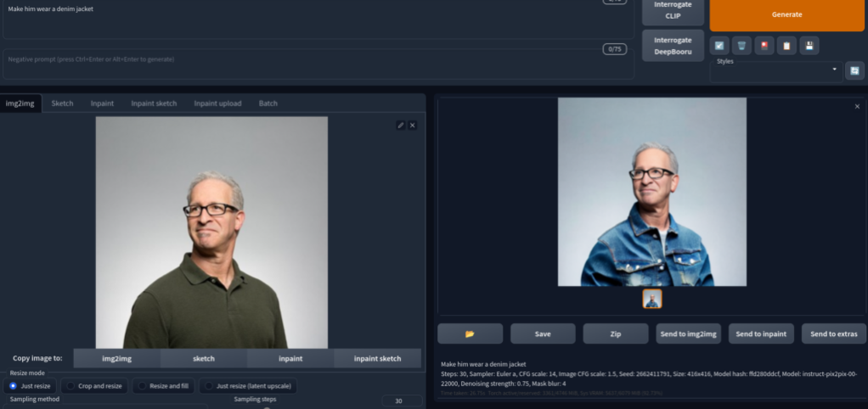Click the Interrogate DeepBooru button
The width and height of the screenshot is (868, 409).
(x=673, y=46)
